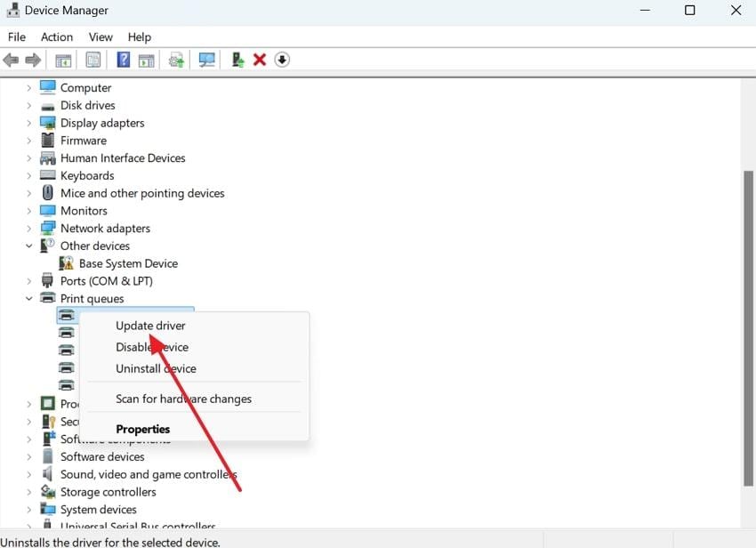Viewport: 756px width, 548px height.
Task: Expand the System devices node
Action: click(28, 509)
